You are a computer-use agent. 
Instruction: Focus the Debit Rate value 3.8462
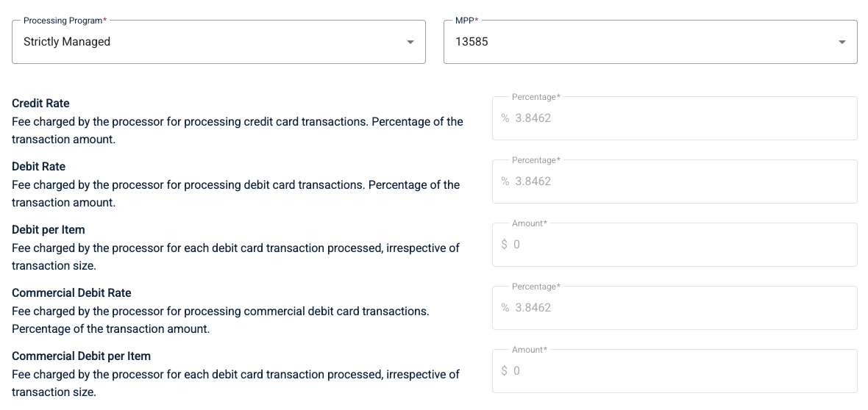point(533,181)
